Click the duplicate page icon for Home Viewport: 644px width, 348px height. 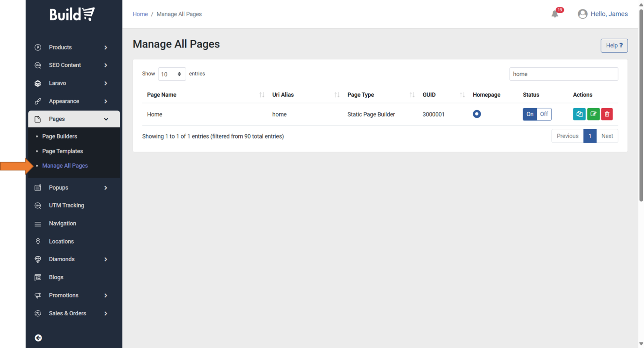pyautogui.click(x=579, y=114)
